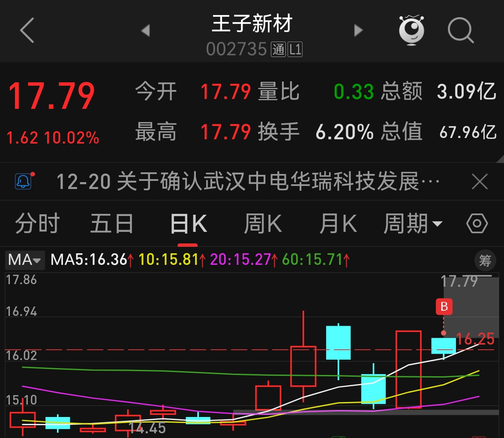Open the 12-20 announcement headline
This screenshot has height=438, width=504.
[x=248, y=182]
